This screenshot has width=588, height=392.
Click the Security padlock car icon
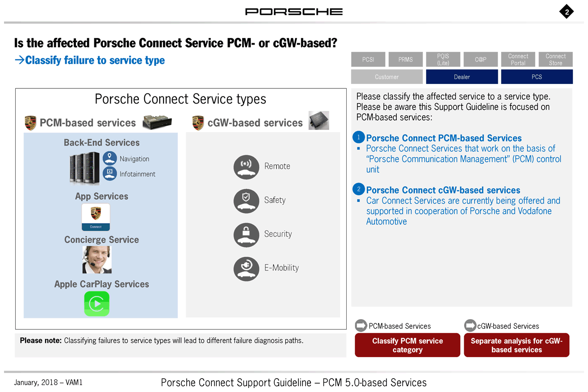pyautogui.click(x=246, y=235)
